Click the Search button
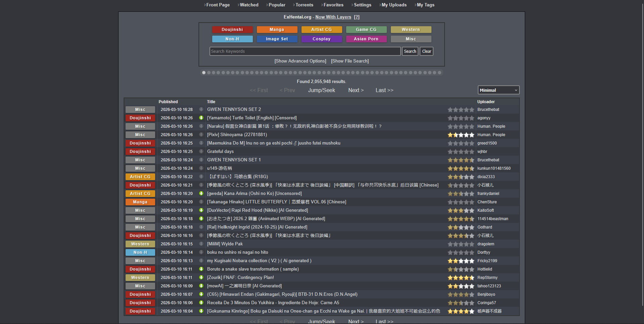The image size is (644, 324). (x=410, y=51)
